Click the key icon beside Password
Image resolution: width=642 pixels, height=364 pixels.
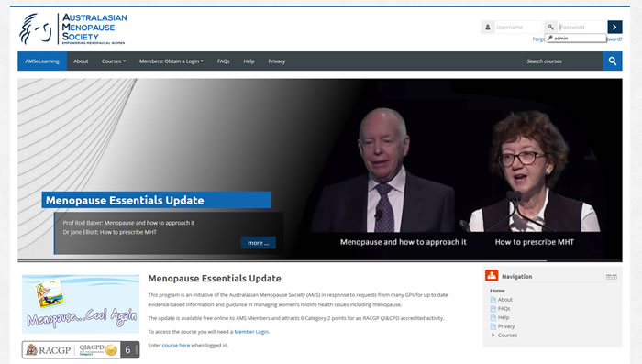pos(550,27)
